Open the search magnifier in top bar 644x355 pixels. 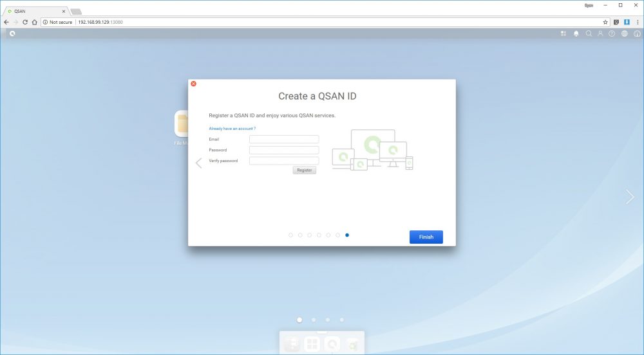589,33
